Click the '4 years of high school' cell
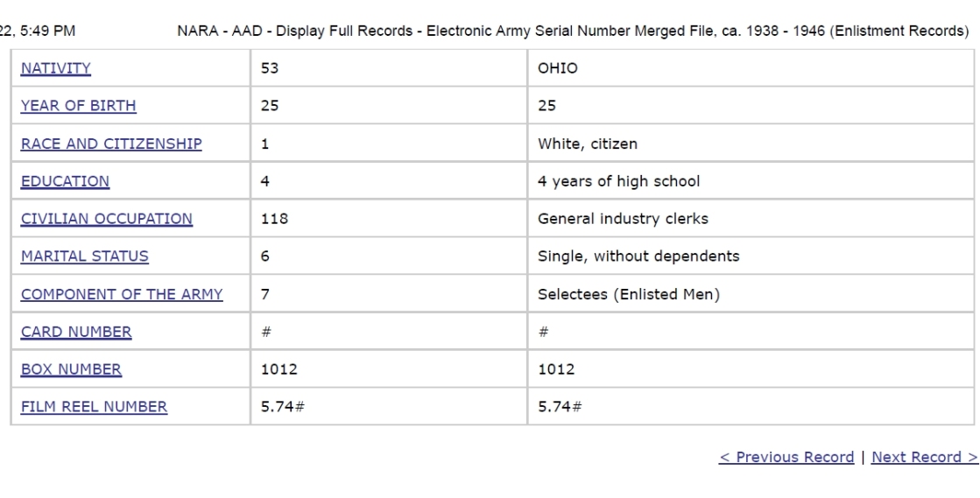 pos(751,181)
